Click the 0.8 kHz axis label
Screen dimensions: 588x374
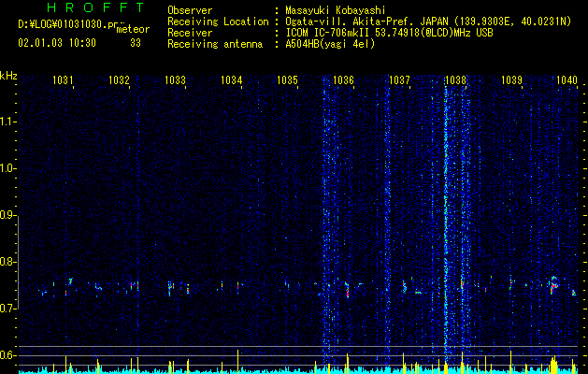pyautogui.click(x=7, y=262)
